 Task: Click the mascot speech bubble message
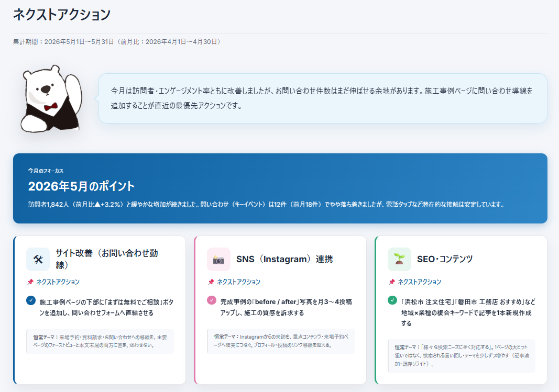pos(323,98)
